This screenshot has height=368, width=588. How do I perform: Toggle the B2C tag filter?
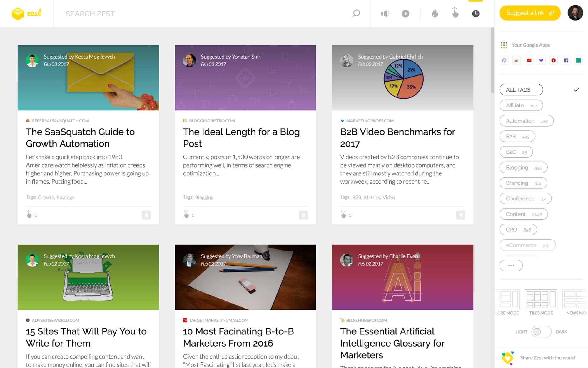(516, 152)
